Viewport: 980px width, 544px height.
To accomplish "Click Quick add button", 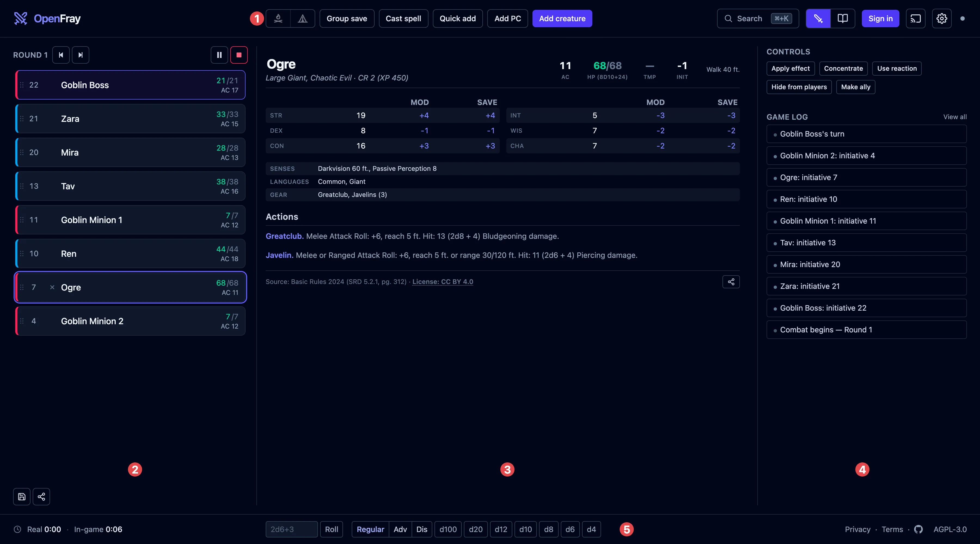I will coord(458,18).
